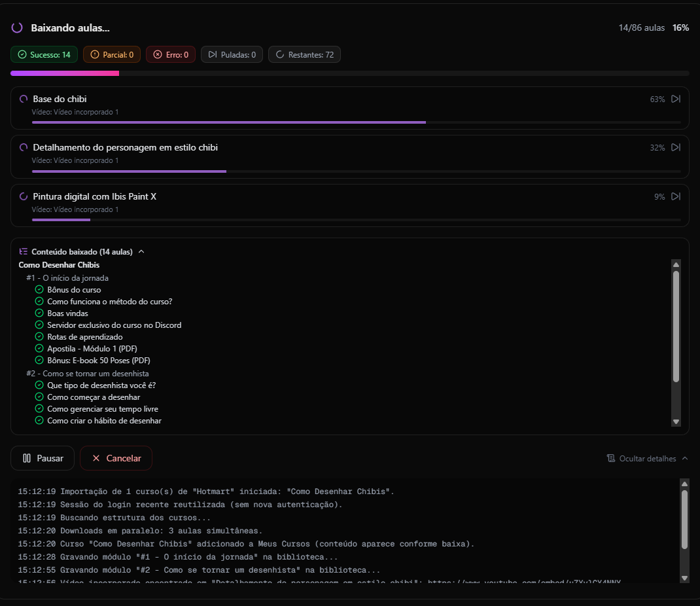Click the Base do chibi loading spinner
This screenshot has height=606, width=700.
tap(24, 99)
